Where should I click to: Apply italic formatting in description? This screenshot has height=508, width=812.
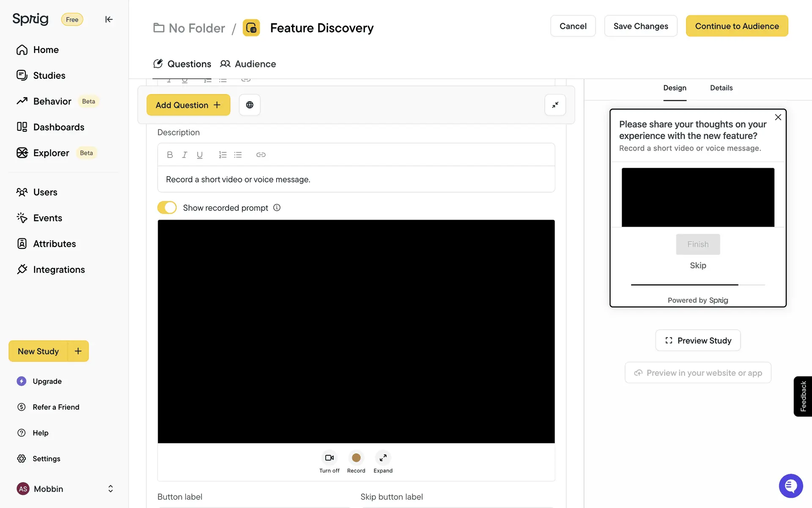click(x=184, y=155)
